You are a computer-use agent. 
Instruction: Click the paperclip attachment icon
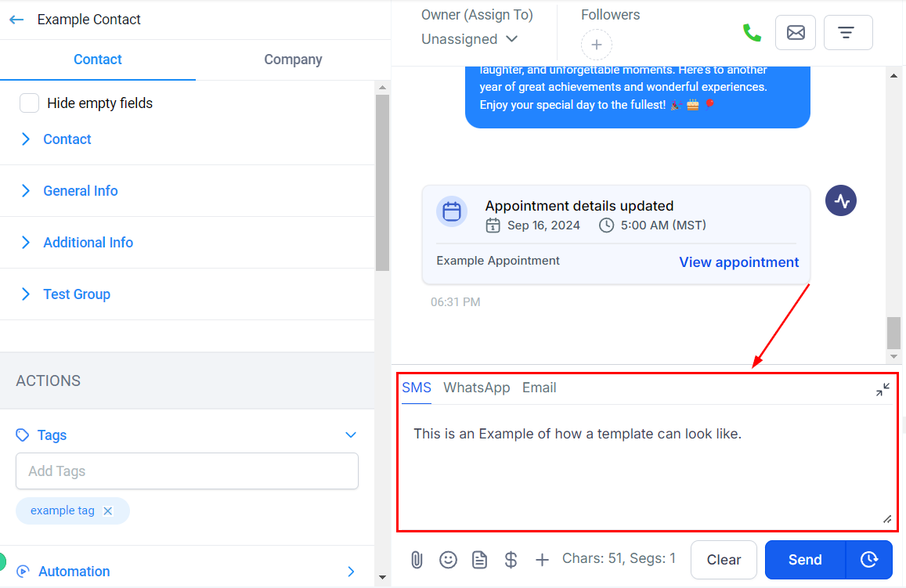417,560
